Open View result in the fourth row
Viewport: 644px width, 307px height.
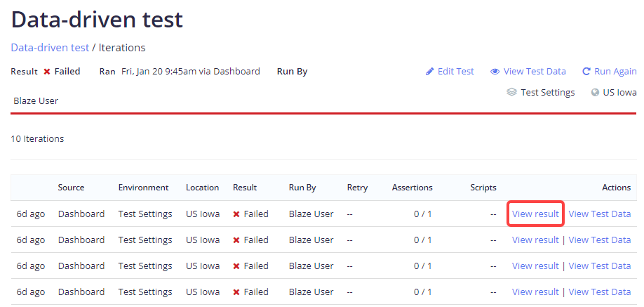click(535, 292)
